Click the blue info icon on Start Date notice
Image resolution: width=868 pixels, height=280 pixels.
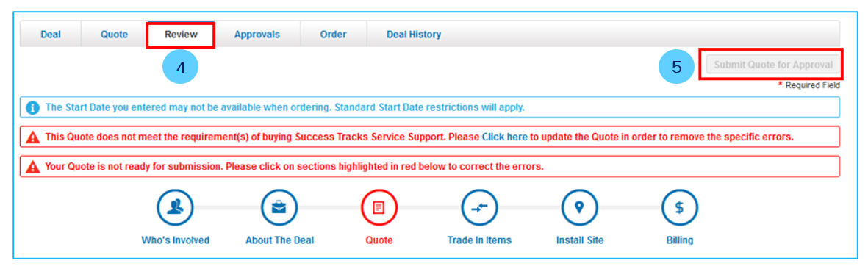point(32,107)
